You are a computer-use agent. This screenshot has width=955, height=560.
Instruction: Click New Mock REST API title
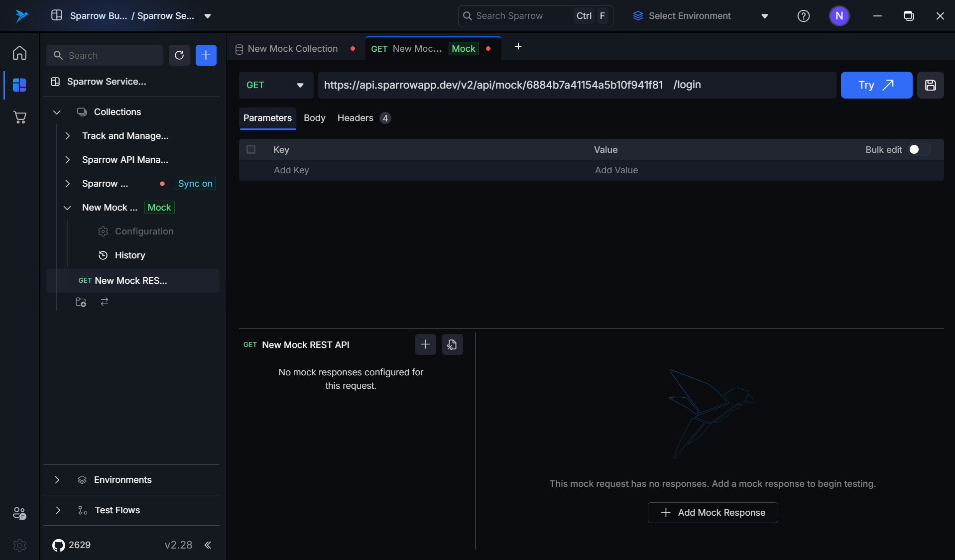(306, 345)
